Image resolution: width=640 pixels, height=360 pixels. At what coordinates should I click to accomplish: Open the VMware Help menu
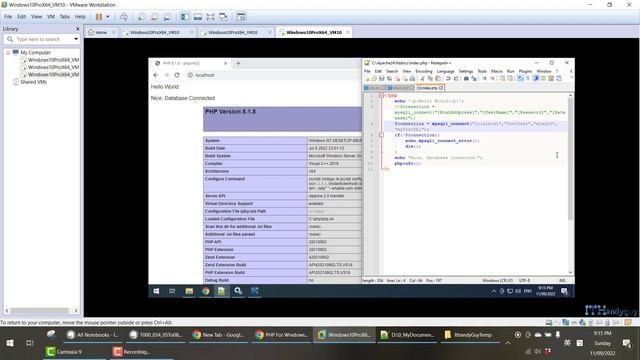tap(80, 17)
